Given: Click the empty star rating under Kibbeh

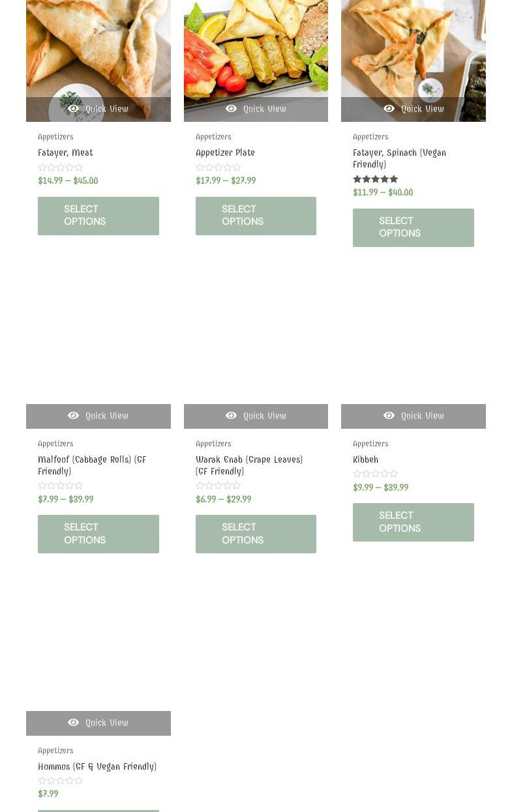Looking at the screenshot, I should [376, 474].
